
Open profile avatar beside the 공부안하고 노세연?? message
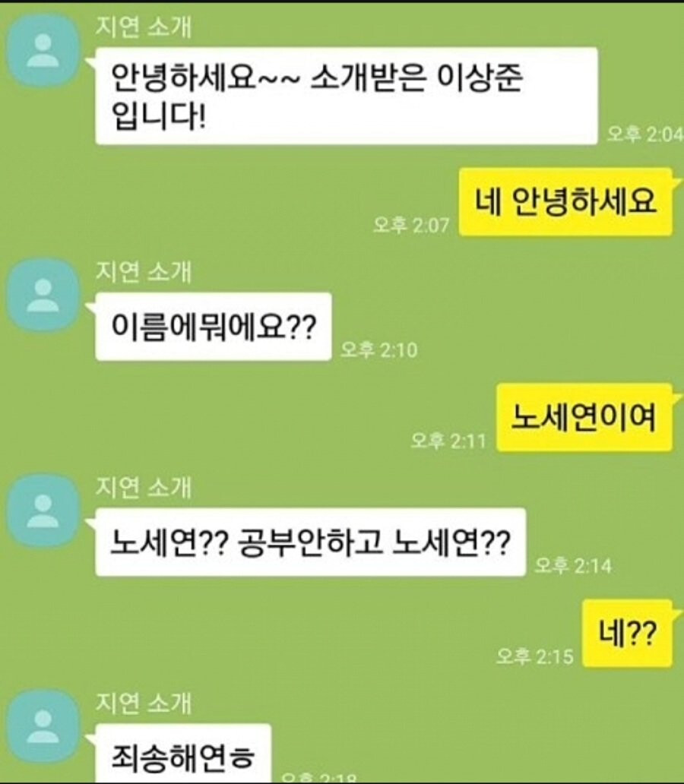click(x=43, y=511)
